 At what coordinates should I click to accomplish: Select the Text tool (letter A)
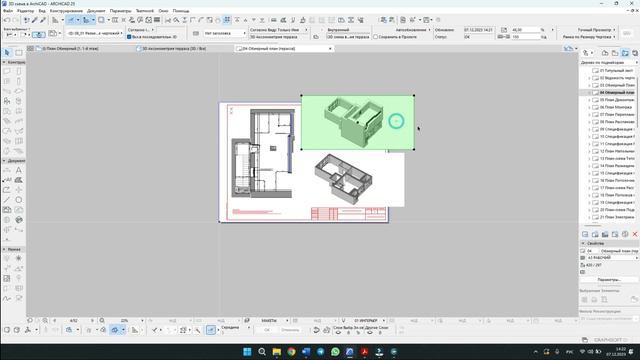click(x=19, y=170)
